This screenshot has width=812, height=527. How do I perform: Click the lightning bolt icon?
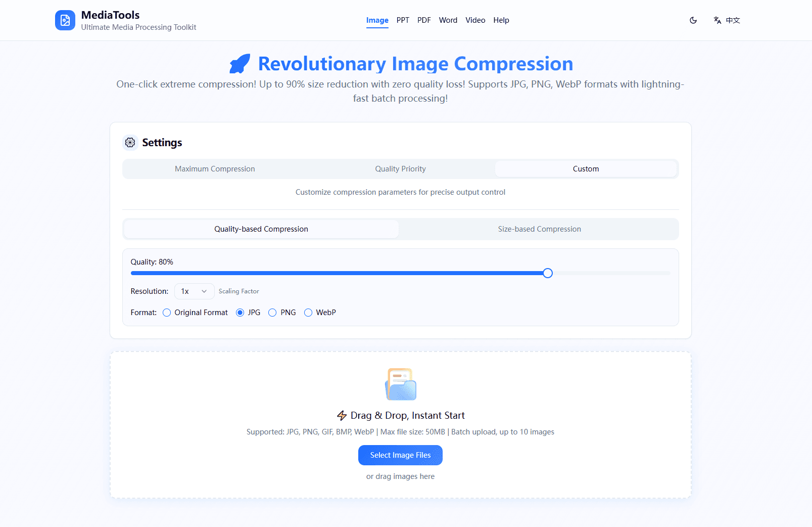pyautogui.click(x=342, y=416)
